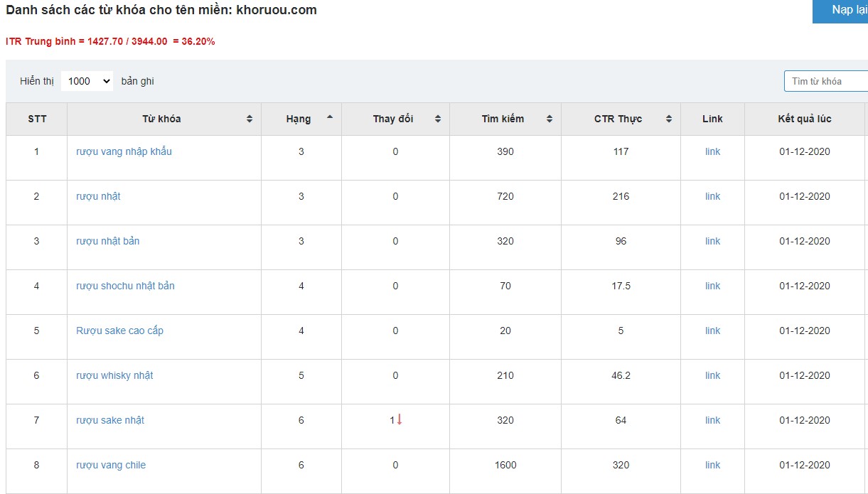The width and height of the screenshot is (868, 494).
Task: Open the 1000 records per page dropdown
Action: tap(87, 81)
